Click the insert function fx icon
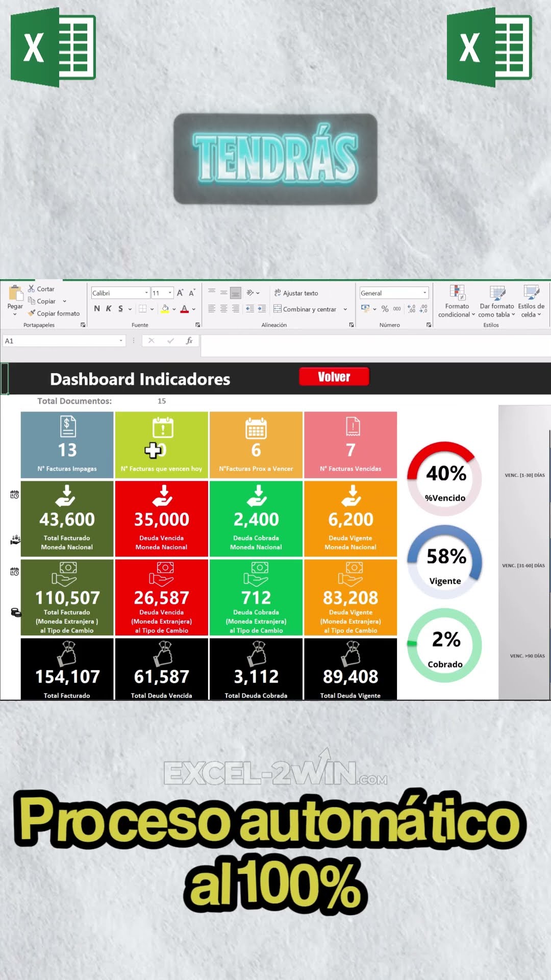This screenshot has width=551, height=980. [x=189, y=341]
